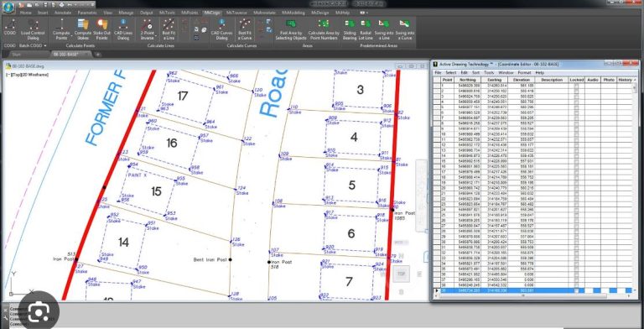The width and height of the screenshot is (644, 329).
Task: Tick the Locked checkbox for point 30
Action: [576, 243]
